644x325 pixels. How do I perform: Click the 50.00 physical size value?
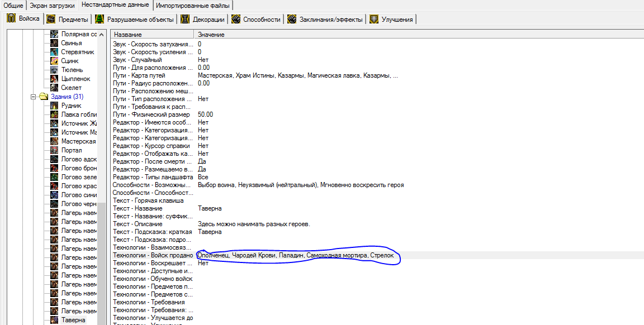point(205,114)
